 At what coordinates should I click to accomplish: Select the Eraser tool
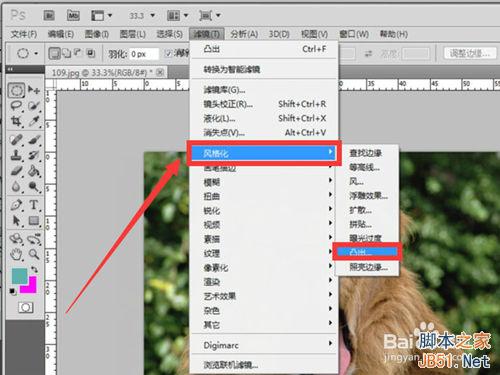(16, 171)
